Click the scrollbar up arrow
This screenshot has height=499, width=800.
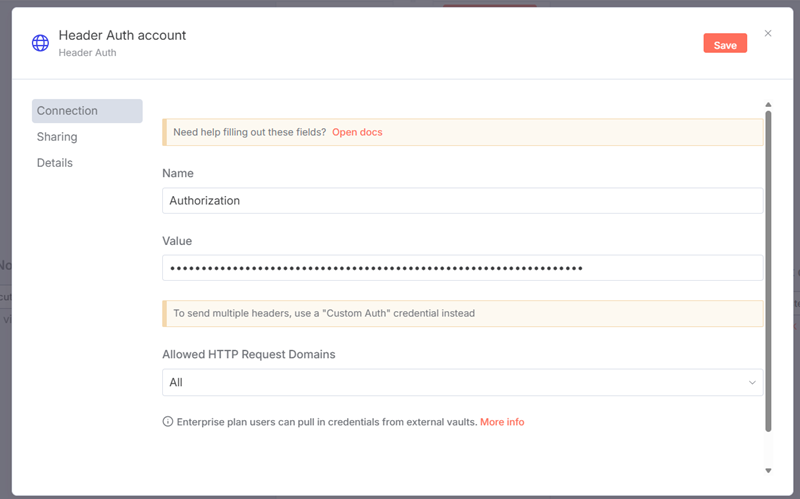(768, 105)
